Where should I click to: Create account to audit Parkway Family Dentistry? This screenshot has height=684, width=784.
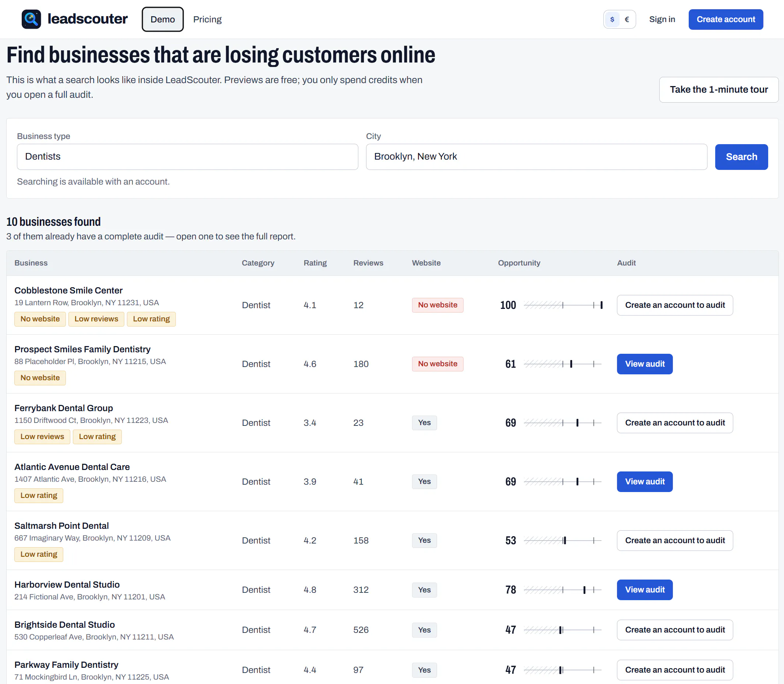coord(675,670)
